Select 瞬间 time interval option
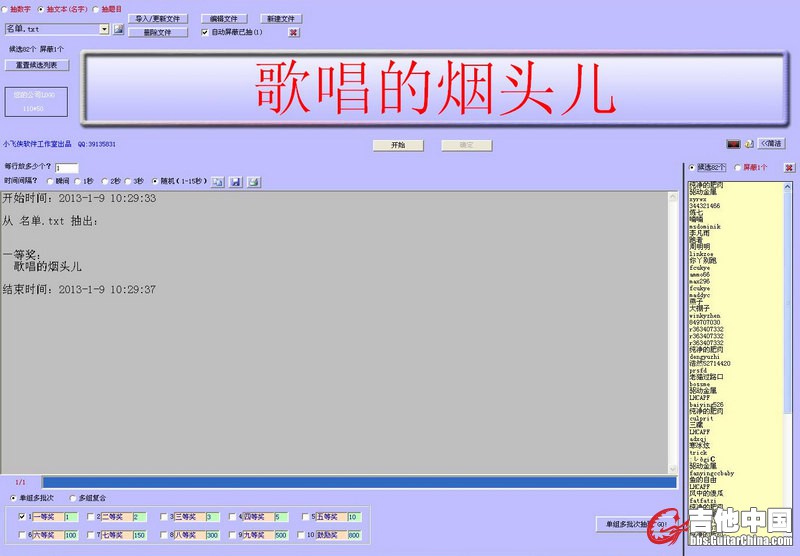Screen dimensions: 800x556 pyautogui.click(x=50, y=181)
